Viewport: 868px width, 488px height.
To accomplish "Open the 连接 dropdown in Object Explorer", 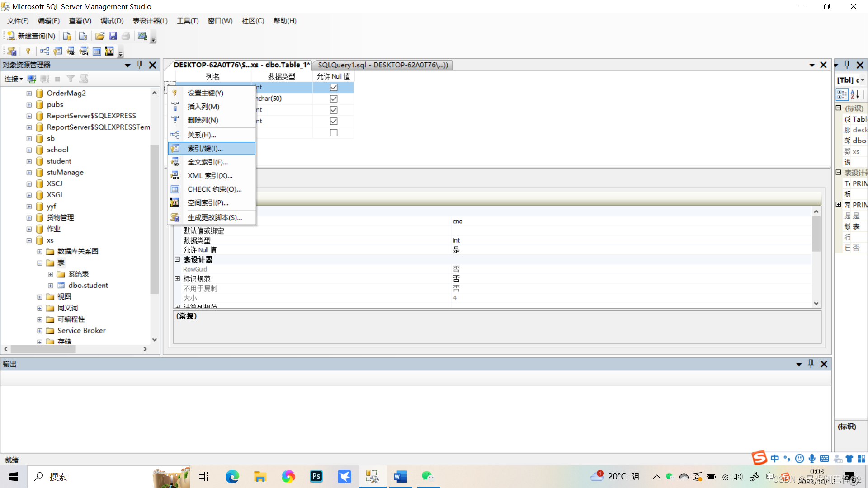I will [x=14, y=79].
